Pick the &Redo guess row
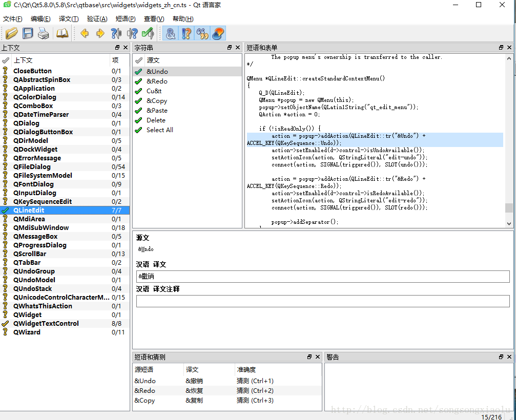This screenshot has width=516, height=420. pyautogui.click(x=227, y=391)
